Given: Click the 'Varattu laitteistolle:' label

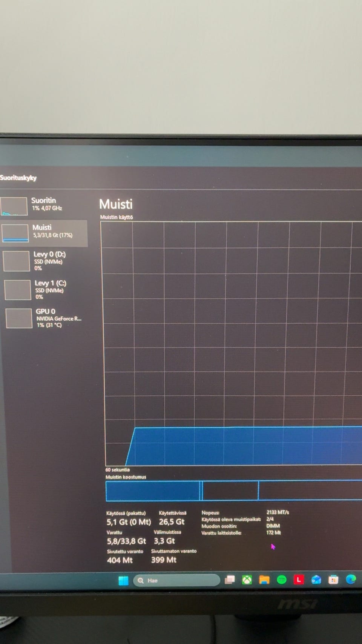Looking at the screenshot, I should [x=221, y=533].
